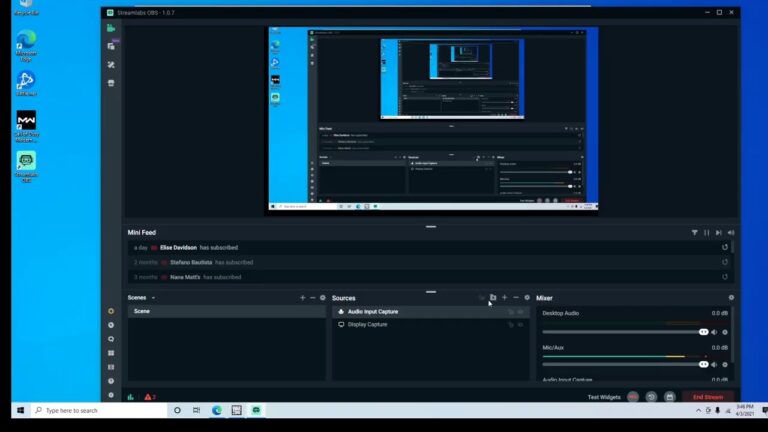The width and height of the screenshot is (768, 432).
Task: Open the performance stats bar-chart icon
Action: (131, 397)
